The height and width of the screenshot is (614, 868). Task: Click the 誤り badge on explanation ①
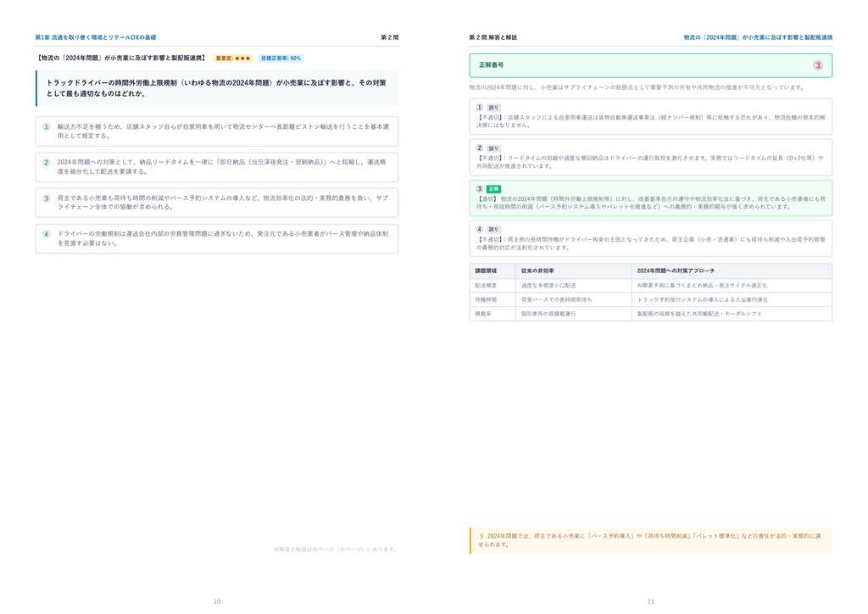(x=493, y=108)
